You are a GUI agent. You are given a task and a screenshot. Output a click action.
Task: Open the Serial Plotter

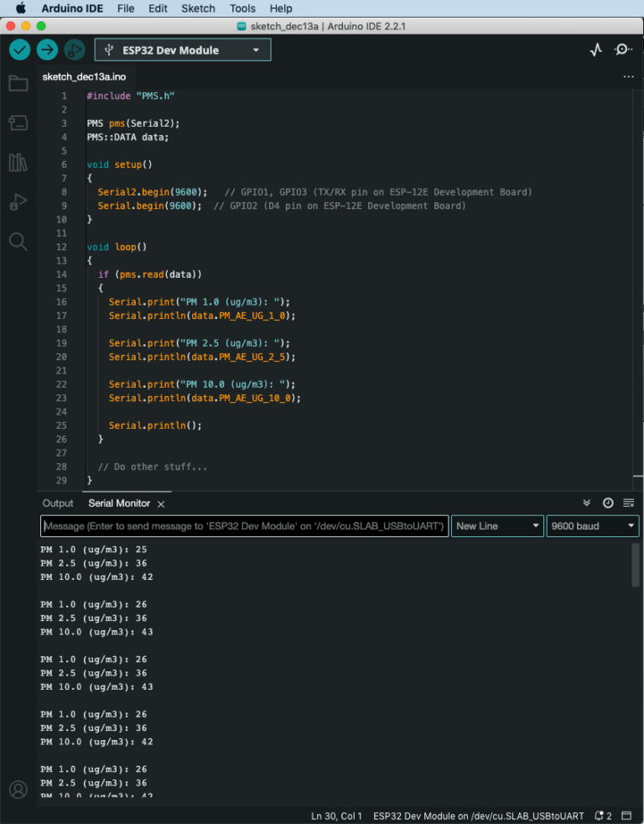click(595, 50)
